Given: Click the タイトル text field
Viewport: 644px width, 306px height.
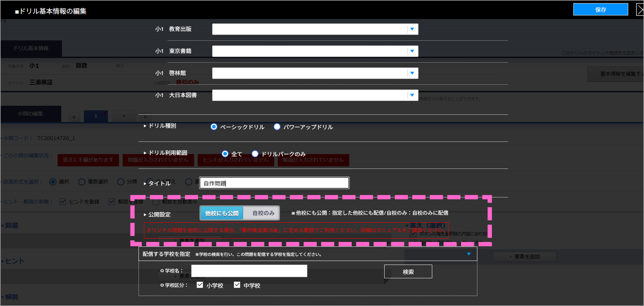Looking at the screenshot, I should (x=274, y=183).
